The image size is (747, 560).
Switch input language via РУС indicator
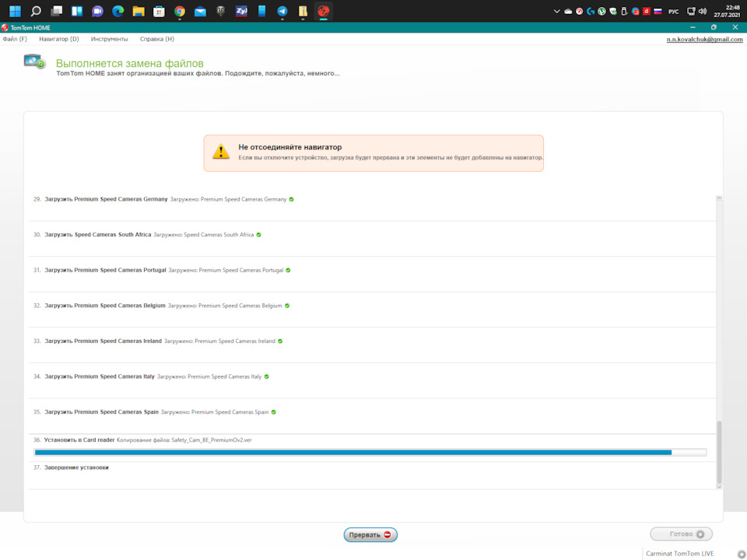(673, 12)
